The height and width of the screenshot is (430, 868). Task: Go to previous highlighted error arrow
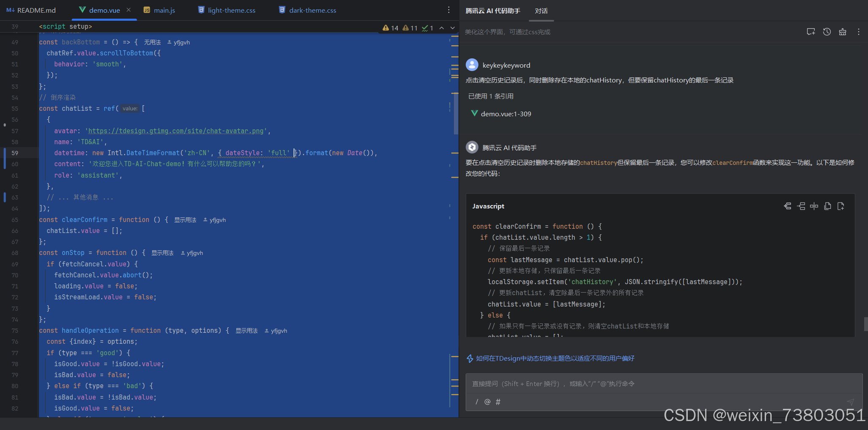coord(442,28)
